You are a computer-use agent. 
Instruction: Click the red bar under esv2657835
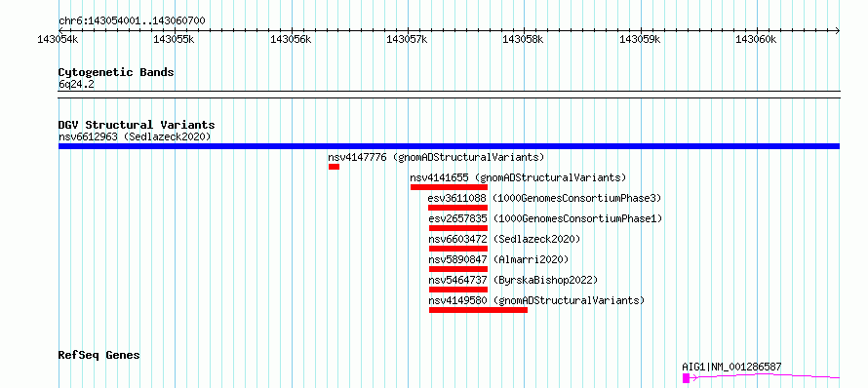458,228
